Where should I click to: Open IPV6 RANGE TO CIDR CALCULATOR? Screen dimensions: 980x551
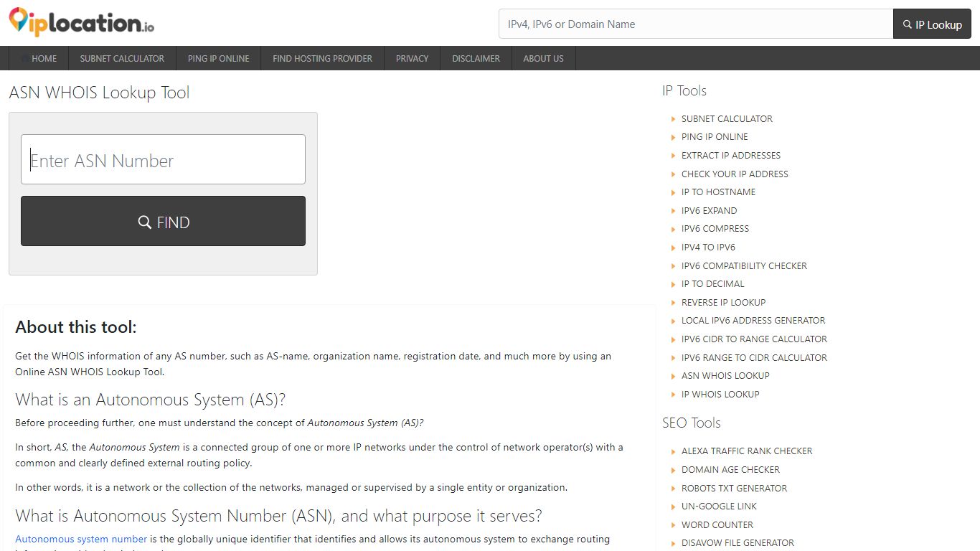pyautogui.click(x=754, y=358)
